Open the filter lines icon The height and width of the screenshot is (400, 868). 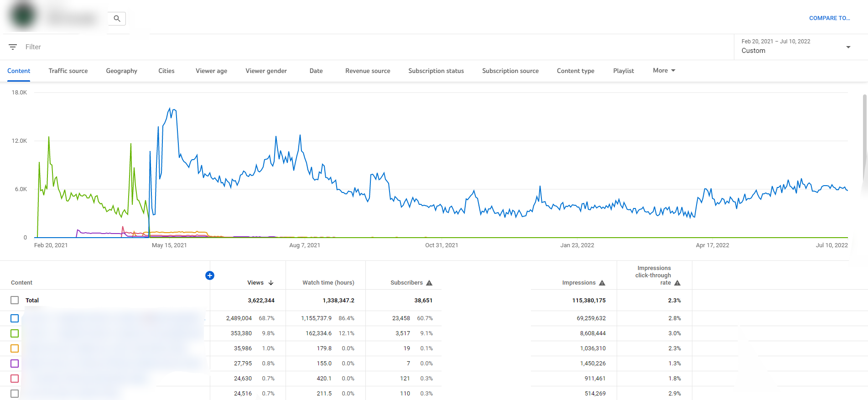coord(13,47)
